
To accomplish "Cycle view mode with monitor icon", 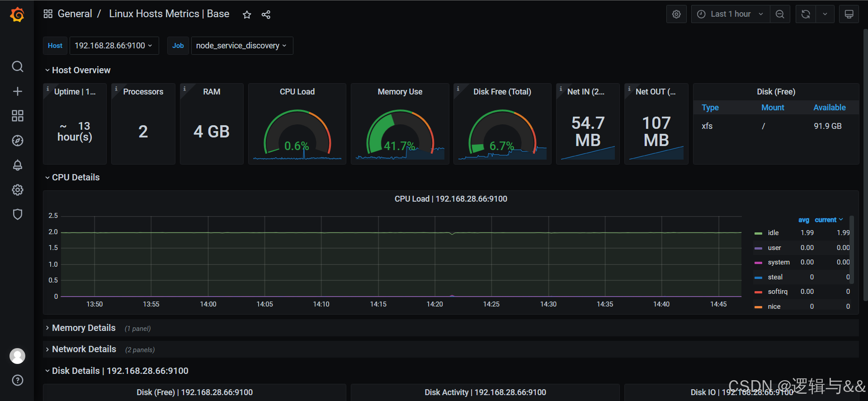I will click(x=849, y=14).
